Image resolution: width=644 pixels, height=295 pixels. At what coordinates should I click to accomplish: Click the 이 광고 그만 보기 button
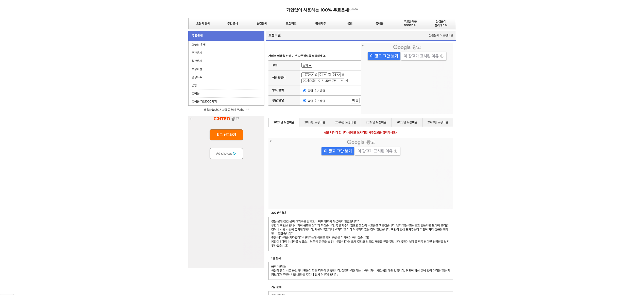tap(384, 56)
